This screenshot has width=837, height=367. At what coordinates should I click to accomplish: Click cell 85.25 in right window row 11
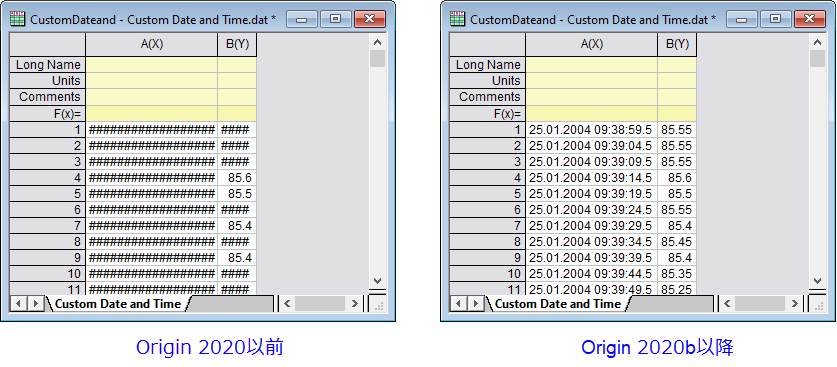click(x=677, y=289)
